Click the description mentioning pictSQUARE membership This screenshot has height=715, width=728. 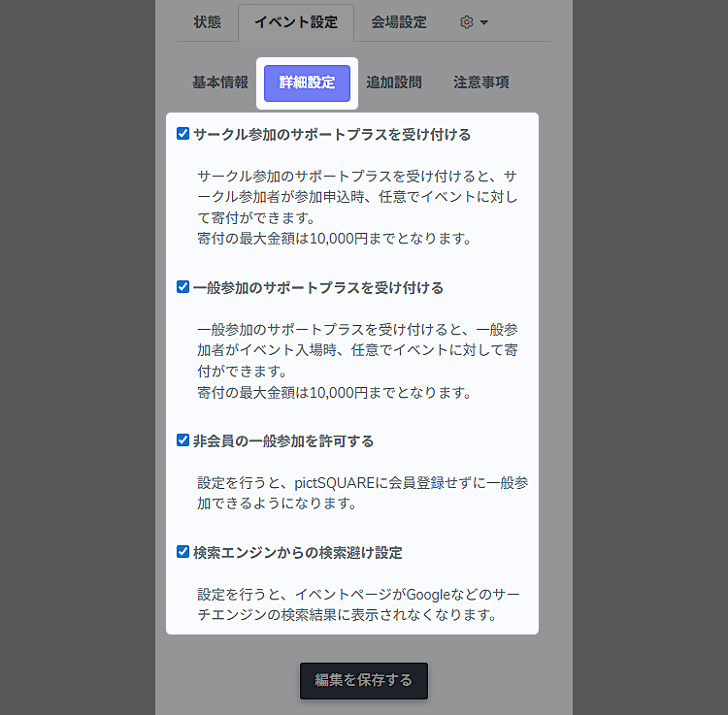(x=362, y=493)
